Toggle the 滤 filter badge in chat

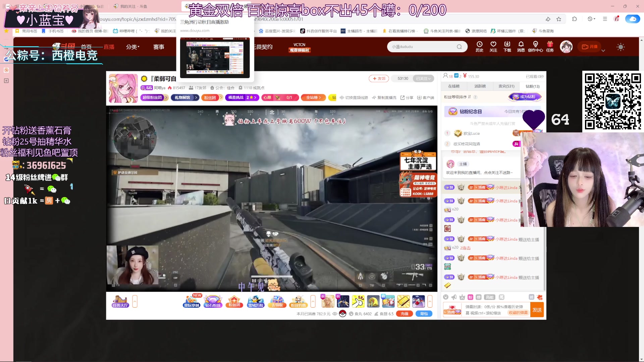coord(531,297)
